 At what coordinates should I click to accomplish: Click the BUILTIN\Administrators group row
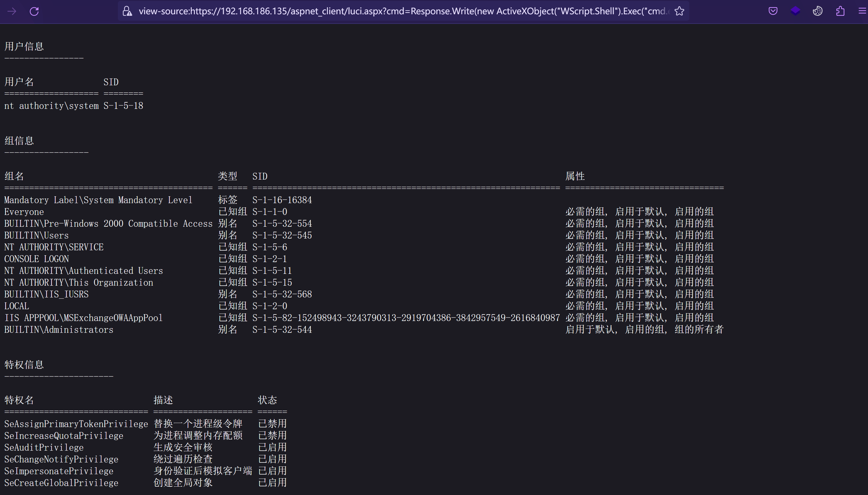[59, 330]
